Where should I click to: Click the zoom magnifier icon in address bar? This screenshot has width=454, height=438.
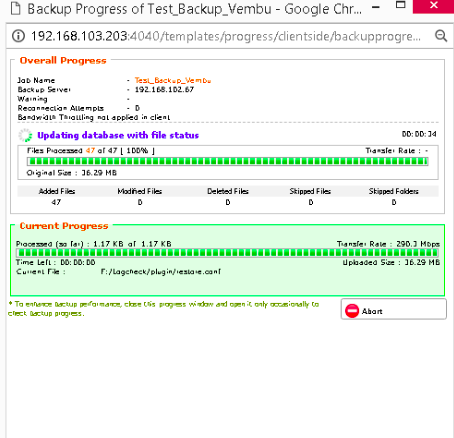tap(441, 35)
